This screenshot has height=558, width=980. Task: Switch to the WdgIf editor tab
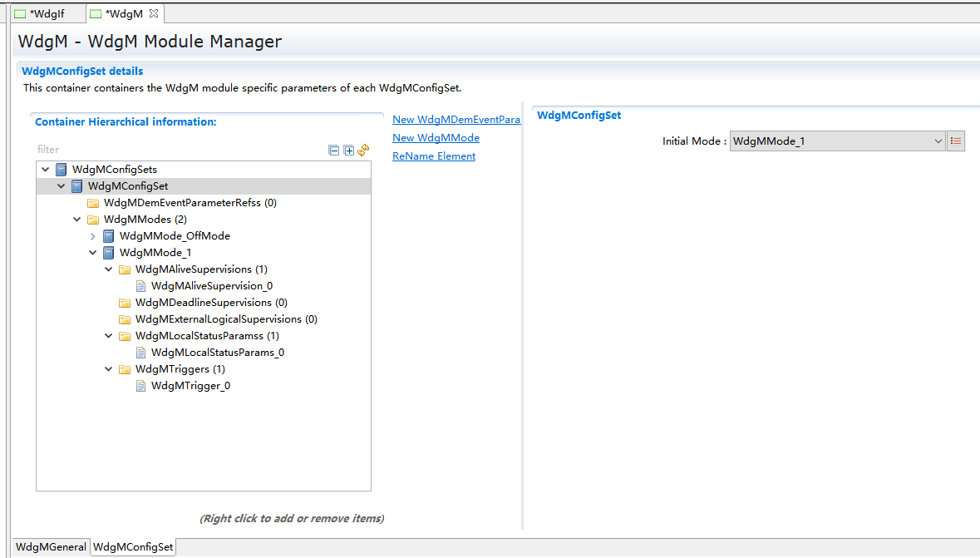tap(47, 14)
